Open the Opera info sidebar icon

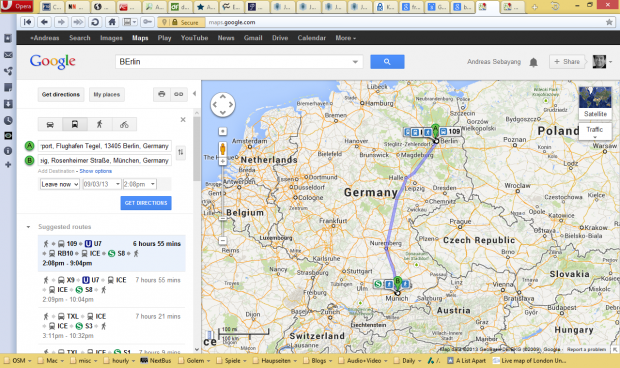(x=8, y=151)
